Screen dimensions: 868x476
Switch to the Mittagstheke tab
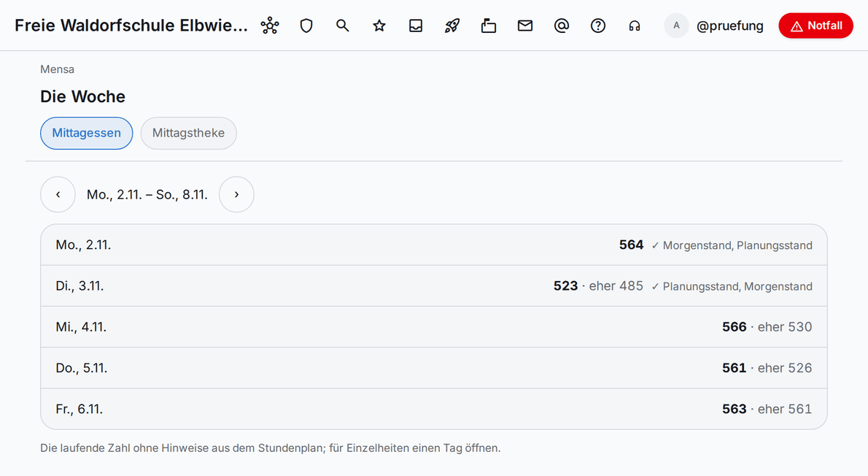tap(188, 133)
